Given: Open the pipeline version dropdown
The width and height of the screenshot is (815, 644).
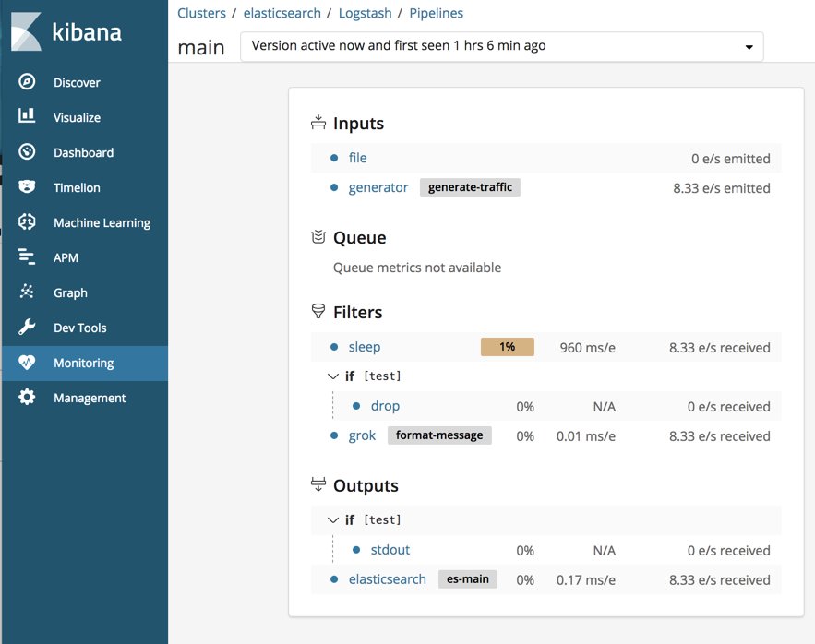Looking at the screenshot, I should click(749, 46).
